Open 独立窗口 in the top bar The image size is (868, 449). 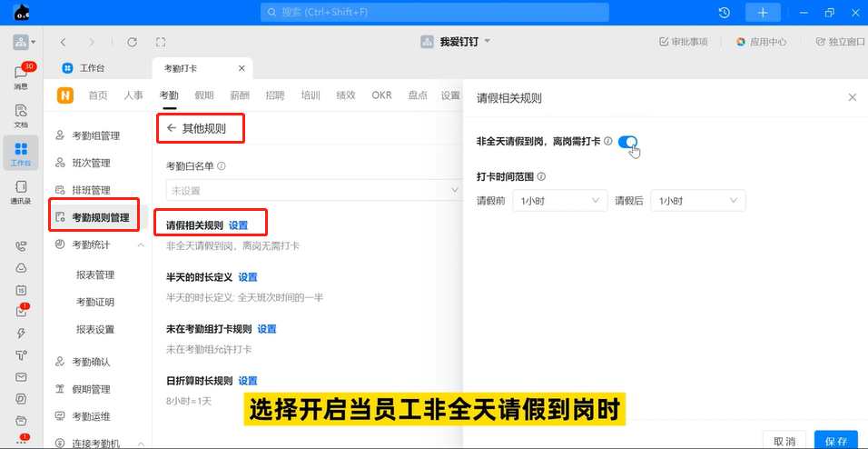(x=841, y=42)
